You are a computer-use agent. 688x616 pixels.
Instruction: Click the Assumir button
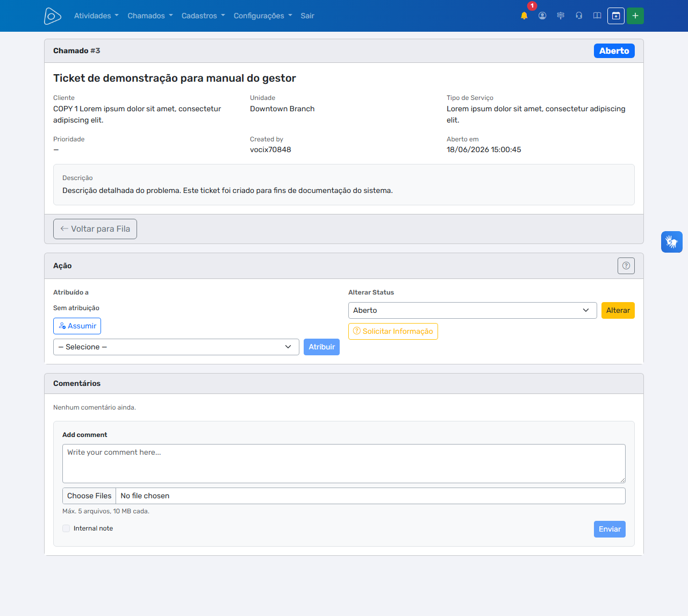[77, 326]
